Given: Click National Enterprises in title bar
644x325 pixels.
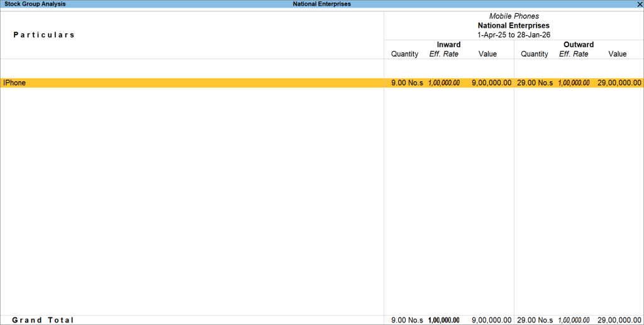Looking at the screenshot, I should click(x=321, y=4).
